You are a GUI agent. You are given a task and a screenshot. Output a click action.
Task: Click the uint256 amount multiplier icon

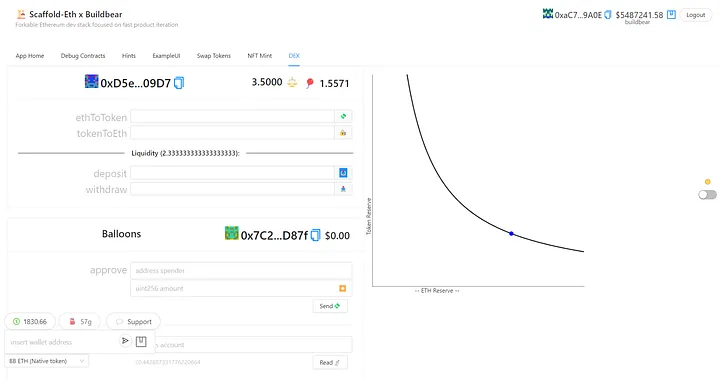(343, 288)
